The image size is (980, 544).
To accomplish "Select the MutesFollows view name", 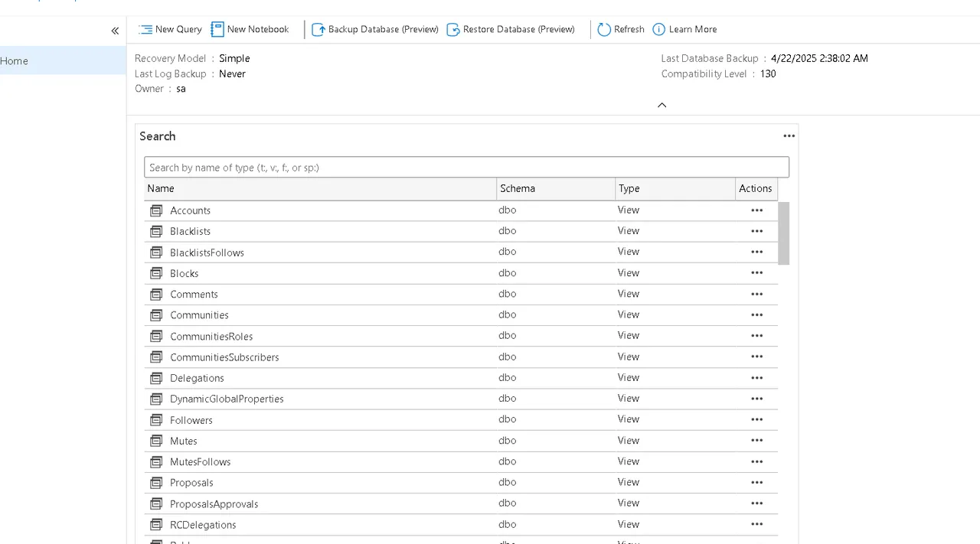I will [x=200, y=461].
